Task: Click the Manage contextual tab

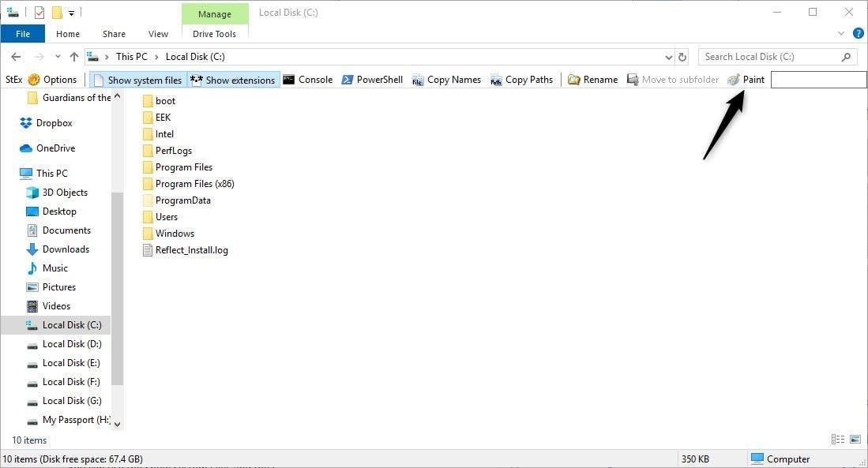Action: (215, 14)
